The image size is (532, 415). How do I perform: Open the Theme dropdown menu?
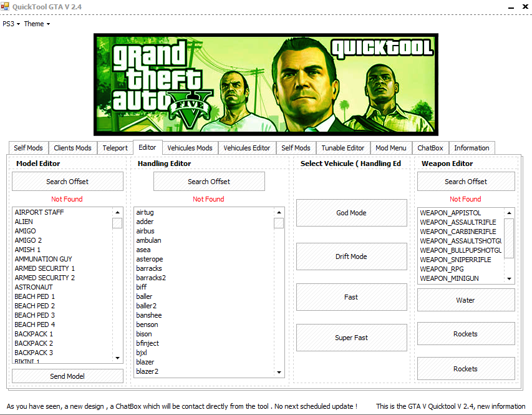point(37,24)
